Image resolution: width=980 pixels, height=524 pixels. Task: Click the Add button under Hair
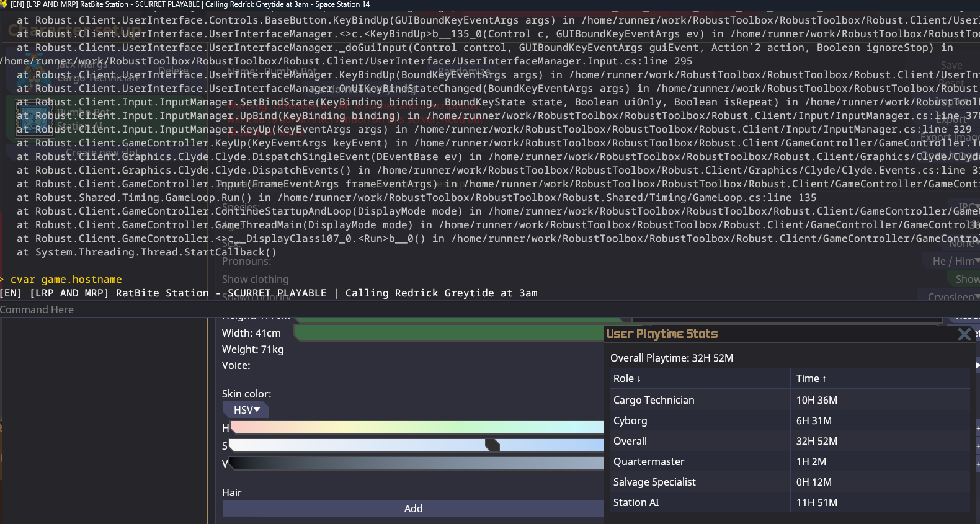tap(413, 508)
